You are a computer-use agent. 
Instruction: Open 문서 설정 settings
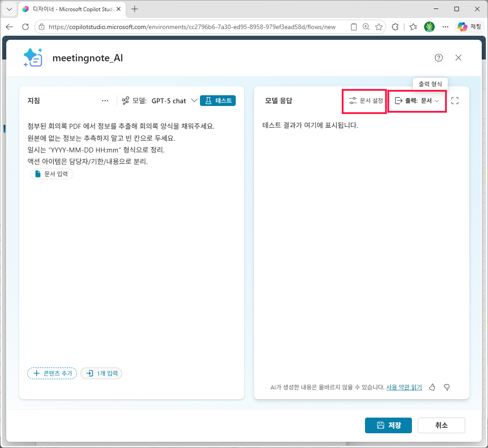[x=366, y=101]
